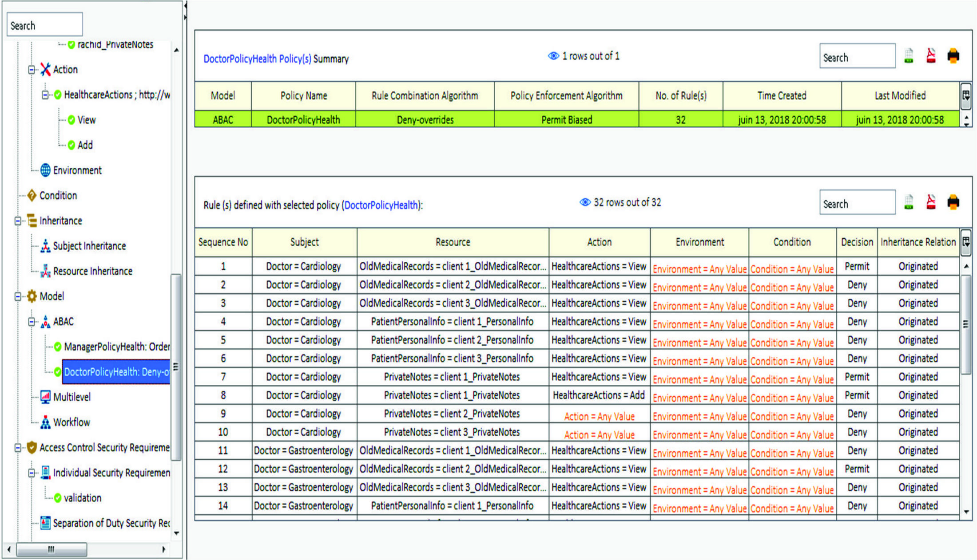Export rules table to Excel

909,203
